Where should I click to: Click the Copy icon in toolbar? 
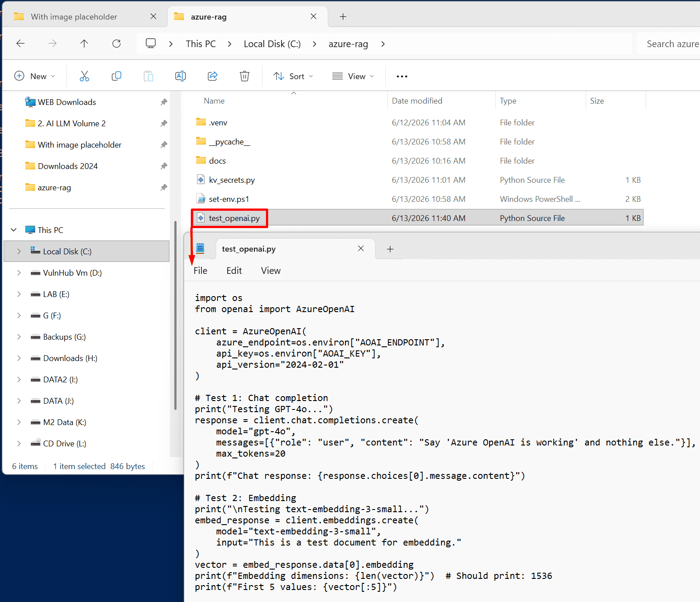coord(117,76)
